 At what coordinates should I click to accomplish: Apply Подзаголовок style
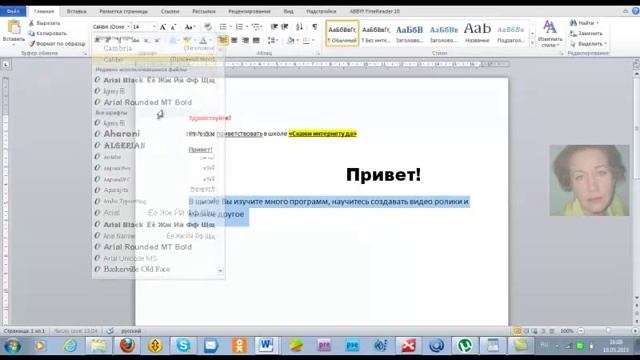pyautogui.click(x=511, y=33)
